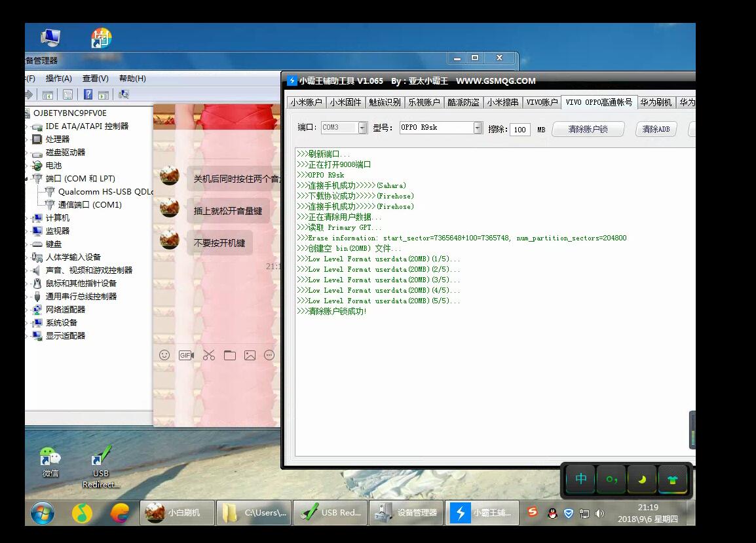Open the USB Redirect desktop shortcut

click(101, 467)
